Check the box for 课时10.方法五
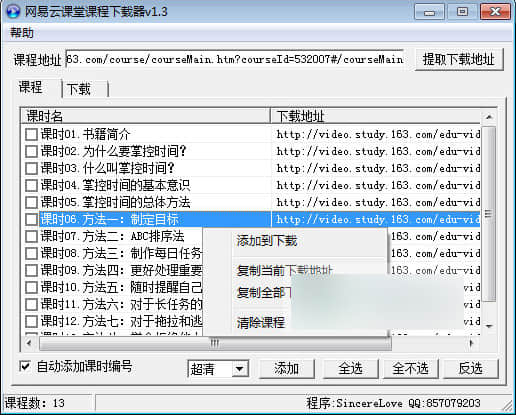516x415 pixels. pyautogui.click(x=31, y=287)
